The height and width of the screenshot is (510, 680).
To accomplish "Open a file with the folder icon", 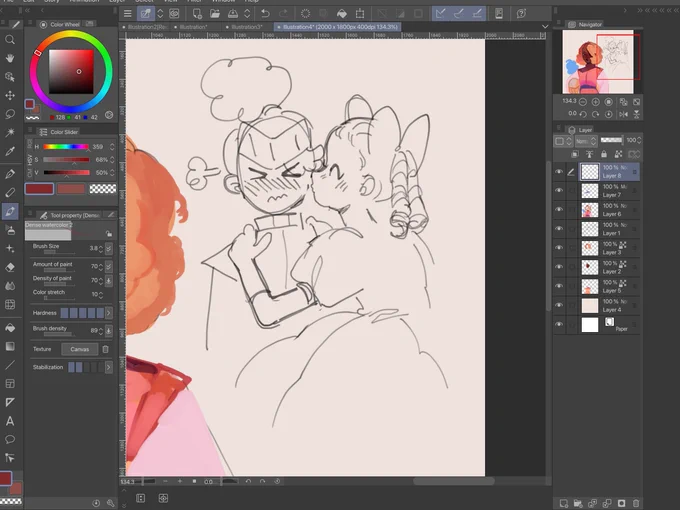I will pyautogui.click(x=215, y=14).
